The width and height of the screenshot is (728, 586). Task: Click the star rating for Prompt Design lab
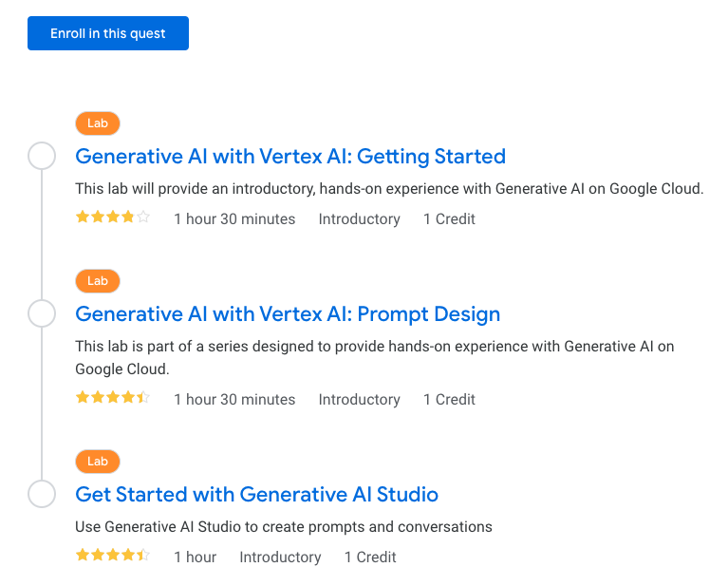tap(113, 398)
